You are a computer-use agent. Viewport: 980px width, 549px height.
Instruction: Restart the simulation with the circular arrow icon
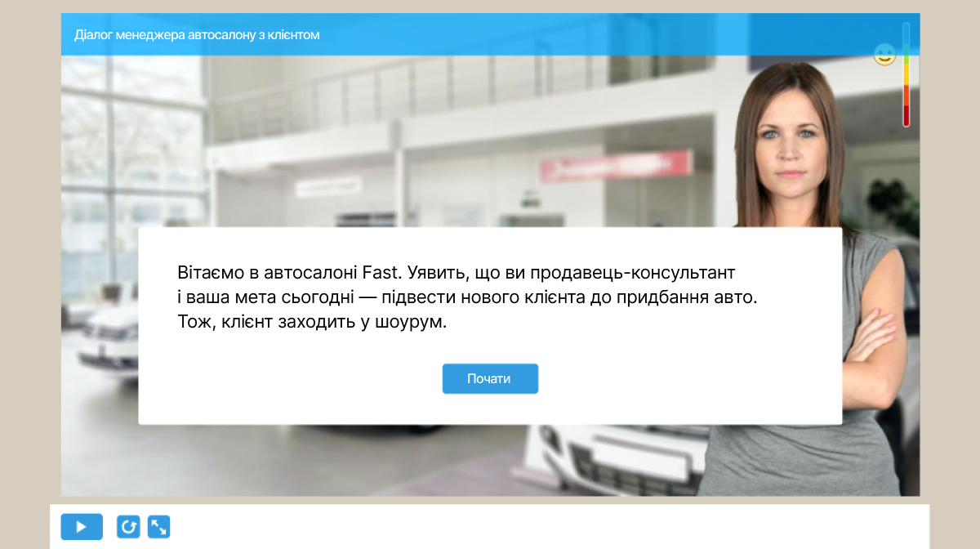tap(128, 527)
